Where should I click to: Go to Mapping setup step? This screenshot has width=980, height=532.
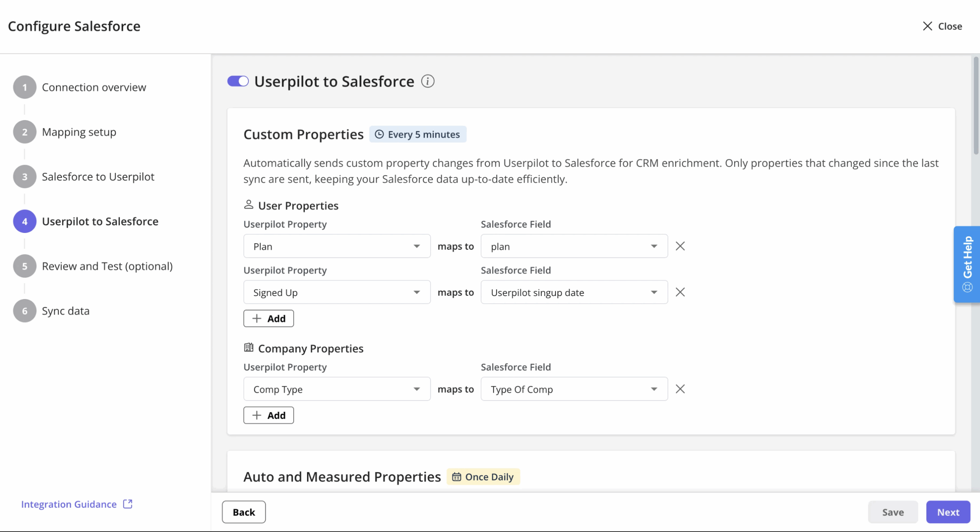(79, 132)
